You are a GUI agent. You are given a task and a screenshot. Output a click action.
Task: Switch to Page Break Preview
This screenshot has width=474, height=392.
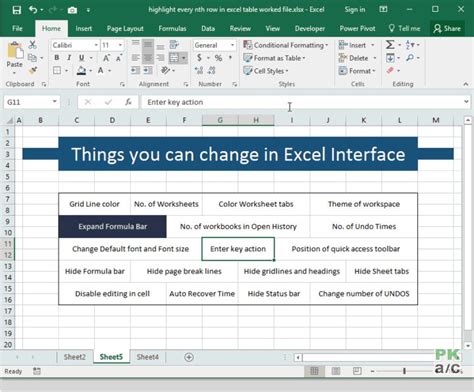coord(357,371)
